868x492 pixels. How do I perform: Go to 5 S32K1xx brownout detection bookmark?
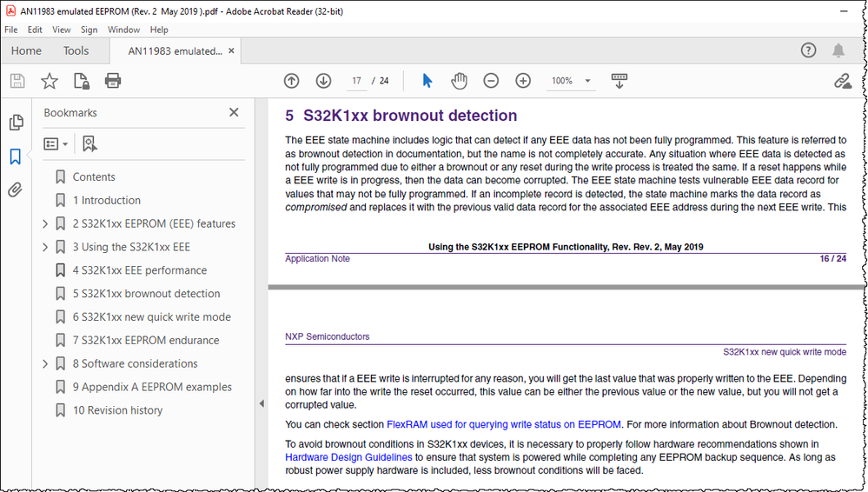146,294
